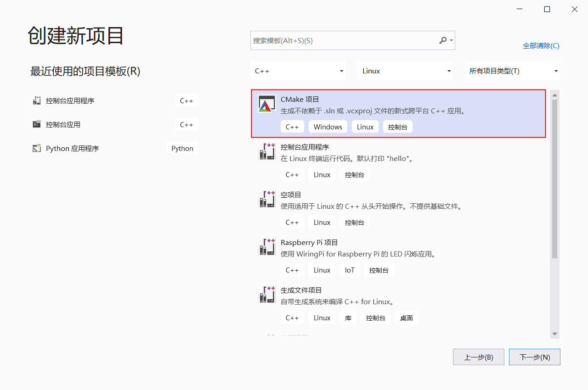Click the 控制台 tag on Raspberry Pi project
The height and width of the screenshot is (390, 588).
(x=379, y=270)
